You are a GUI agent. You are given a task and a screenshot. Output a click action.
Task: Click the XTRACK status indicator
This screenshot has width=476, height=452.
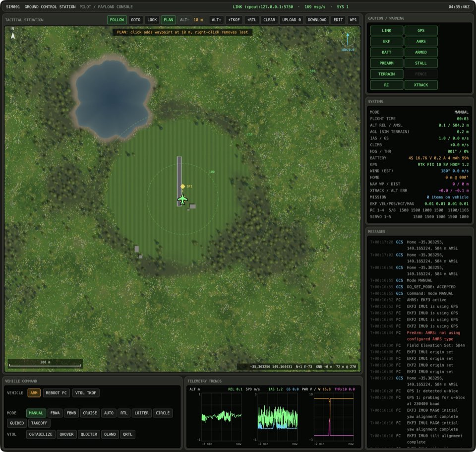pyautogui.click(x=421, y=85)
